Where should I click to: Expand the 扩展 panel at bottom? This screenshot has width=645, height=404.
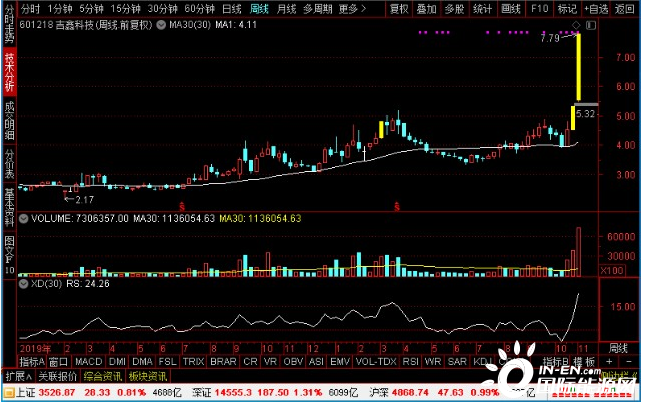(17, 377)
